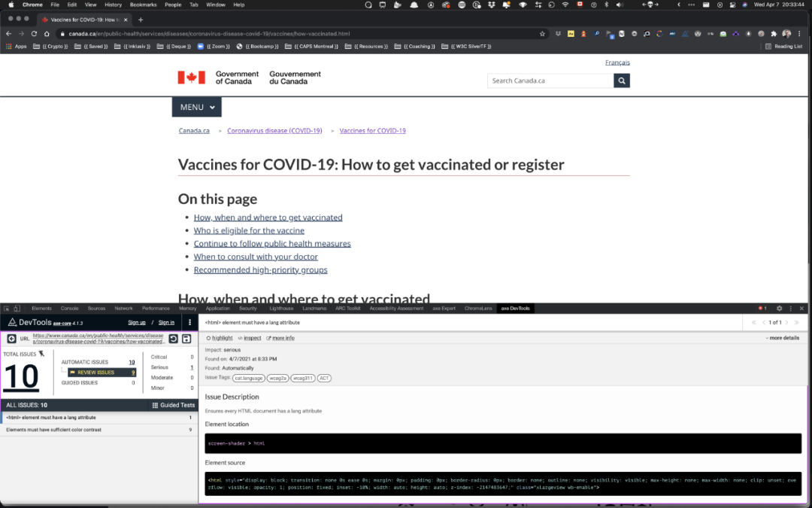Click the save results disk icon

[186, 339]
